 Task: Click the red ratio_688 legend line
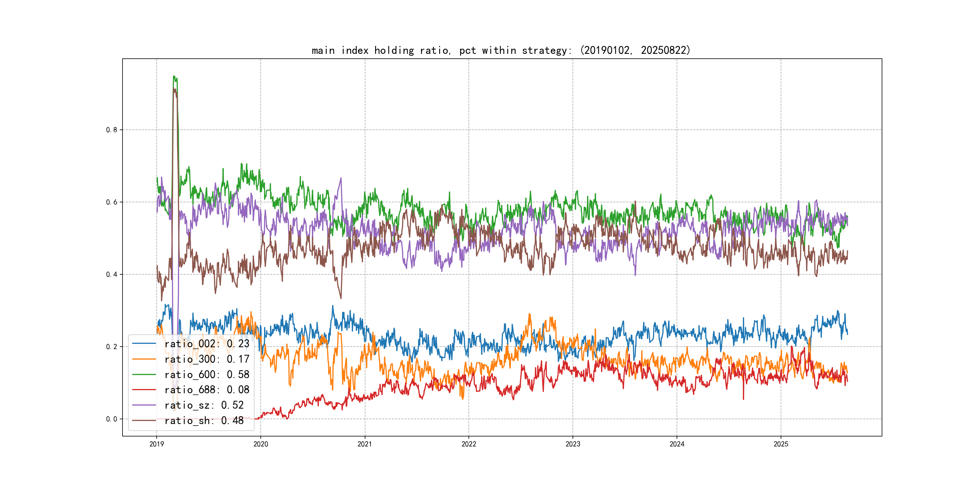click(144, 390)
